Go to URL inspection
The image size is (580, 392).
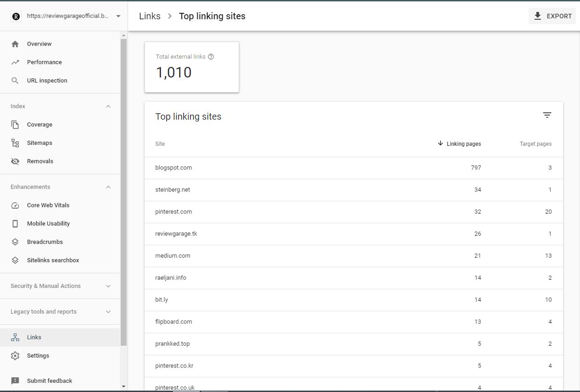pyautogui.click(x=60, y=81)
